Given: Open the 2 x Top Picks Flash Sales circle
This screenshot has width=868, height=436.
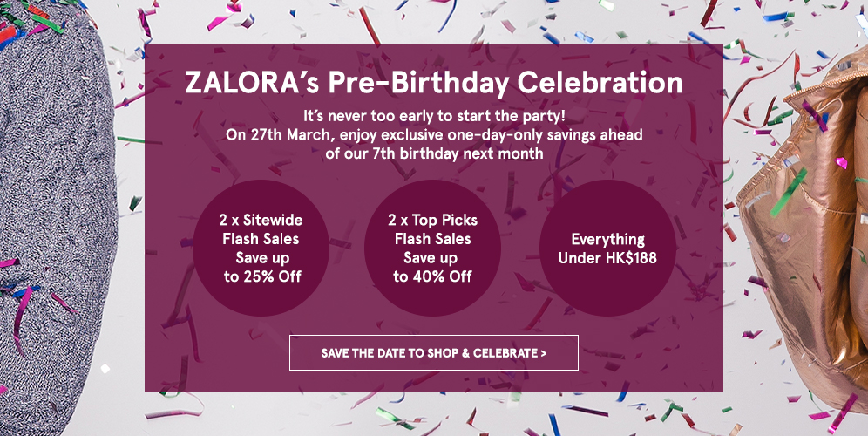Looking at the screenshot, I should (432, 248).
